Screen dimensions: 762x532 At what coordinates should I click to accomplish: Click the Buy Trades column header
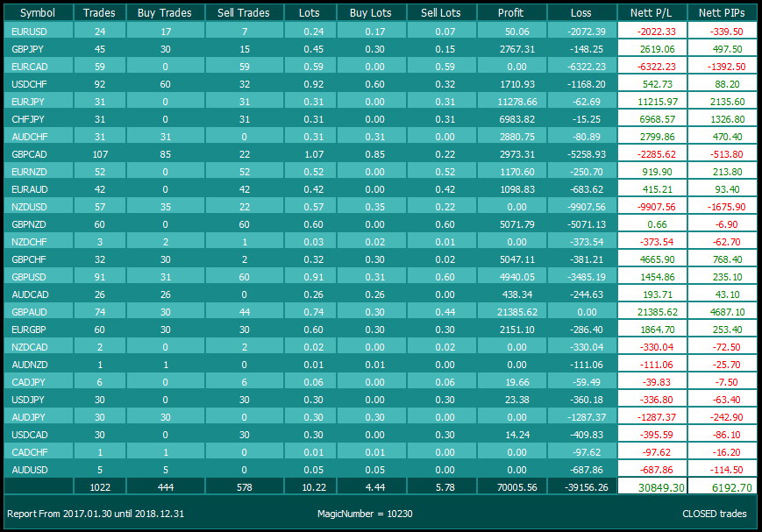coord(165,12)
